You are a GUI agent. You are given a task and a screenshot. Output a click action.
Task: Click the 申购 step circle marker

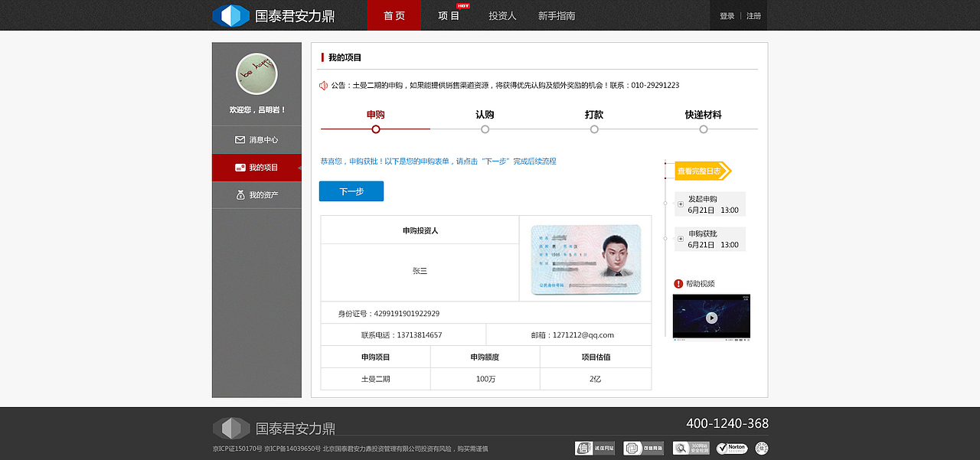coord(375,129)
